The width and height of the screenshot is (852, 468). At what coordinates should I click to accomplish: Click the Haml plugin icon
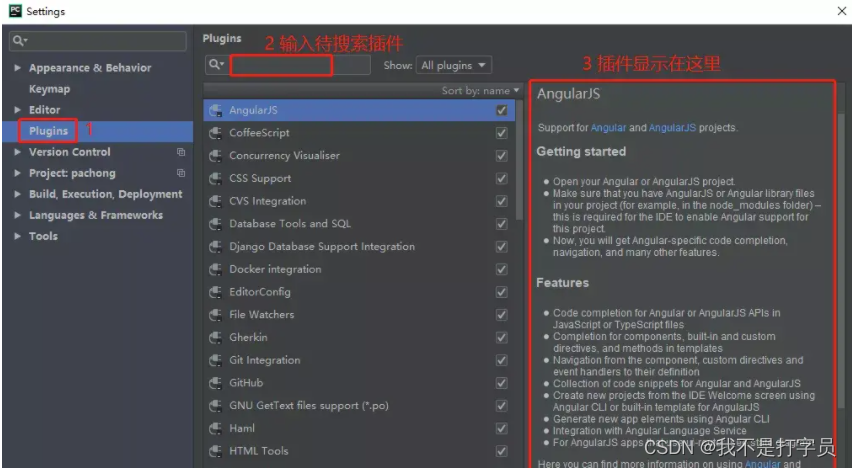[215, 429]
